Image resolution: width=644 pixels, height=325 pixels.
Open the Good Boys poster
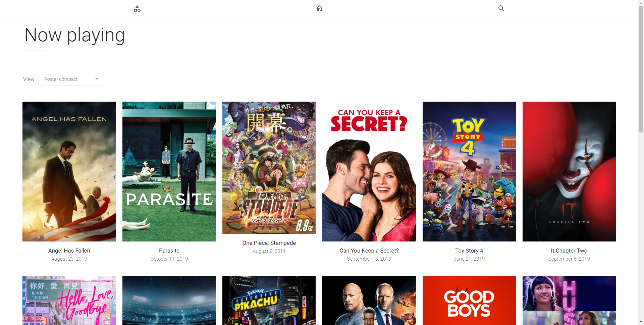[469, 301]
